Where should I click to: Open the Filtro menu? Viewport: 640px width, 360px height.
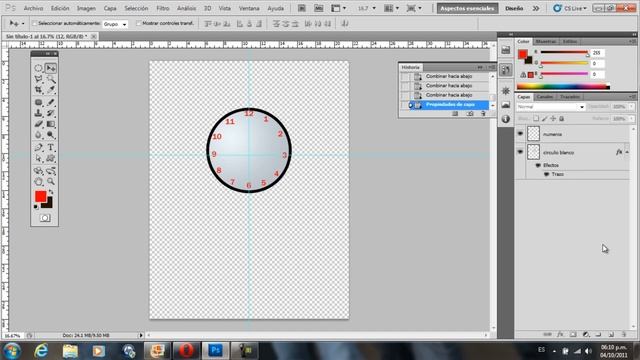(162, 8)
